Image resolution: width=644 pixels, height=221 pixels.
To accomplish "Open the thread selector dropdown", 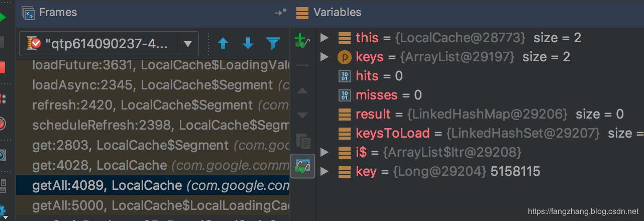I will click(188, 44).
